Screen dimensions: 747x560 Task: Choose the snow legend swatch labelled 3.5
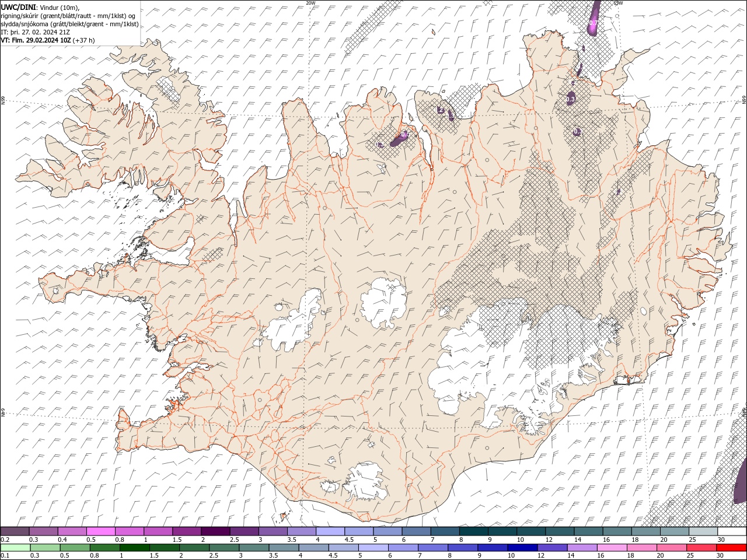coord(301,531)
